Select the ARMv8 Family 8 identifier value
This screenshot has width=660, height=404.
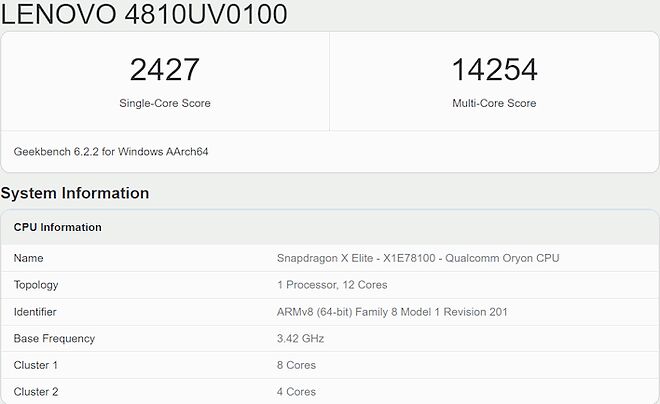tap(392, 312)
